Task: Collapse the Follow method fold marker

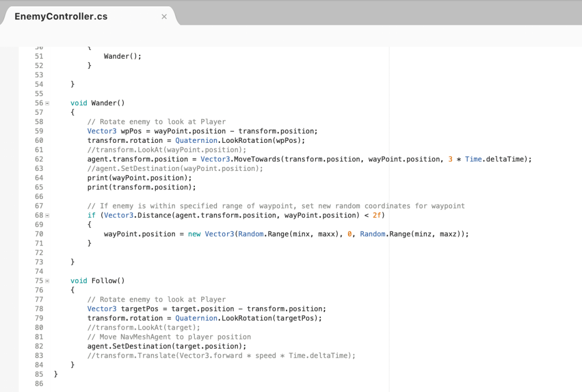Action: pyautogui.click(x=47, y=280)
